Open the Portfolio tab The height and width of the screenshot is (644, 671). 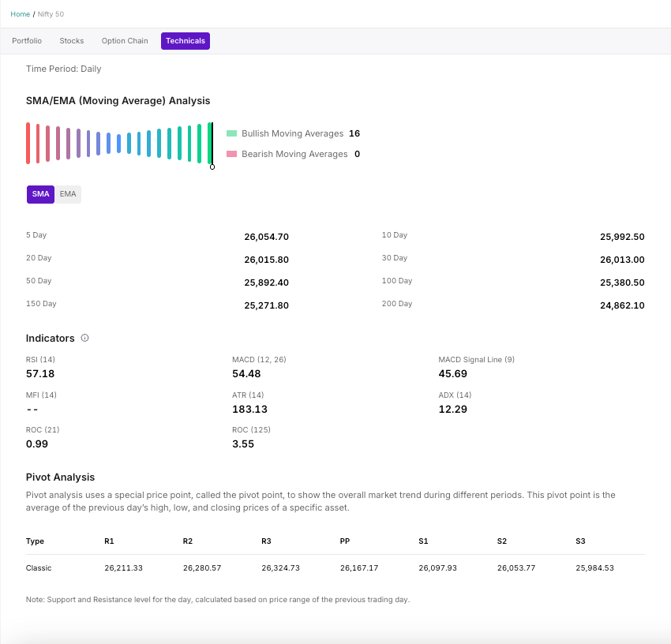click(27, 41)
